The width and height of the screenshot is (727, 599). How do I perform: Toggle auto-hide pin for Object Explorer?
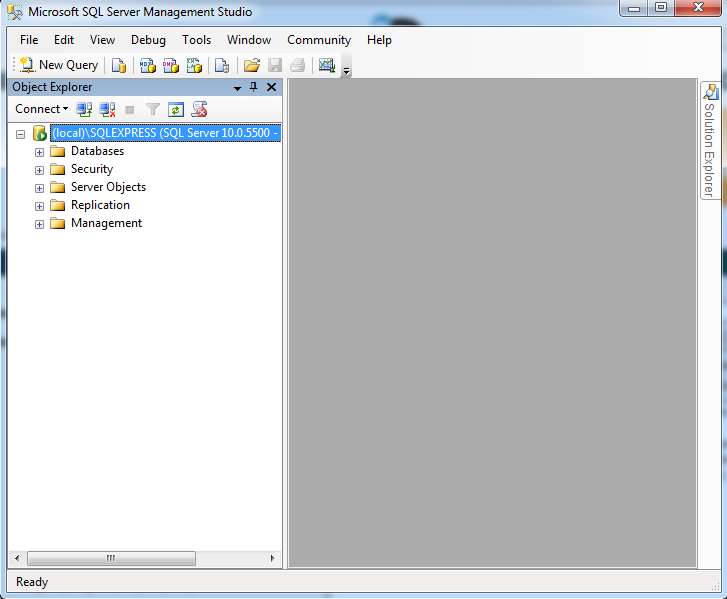tap(254, 87)
